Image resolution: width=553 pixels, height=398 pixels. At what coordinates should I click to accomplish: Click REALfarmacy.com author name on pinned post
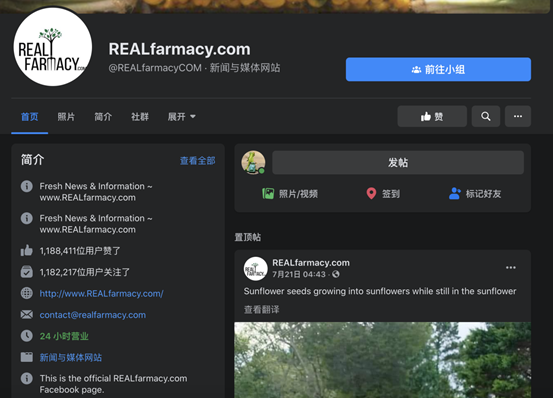click(x=311, y=263)
